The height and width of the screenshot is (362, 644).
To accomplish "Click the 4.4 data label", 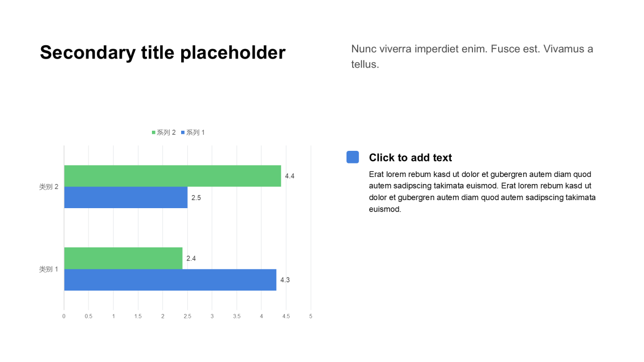I will [290, 176].
